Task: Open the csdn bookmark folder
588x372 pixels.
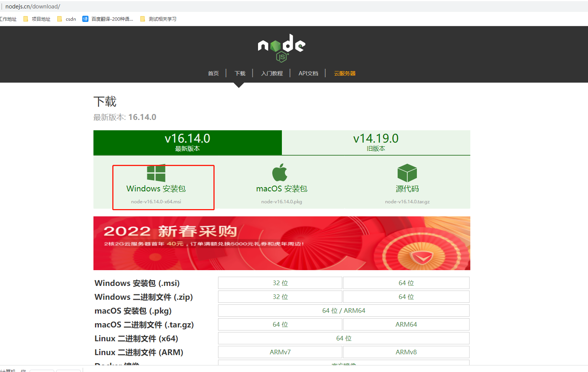Action: pos(67,19)
